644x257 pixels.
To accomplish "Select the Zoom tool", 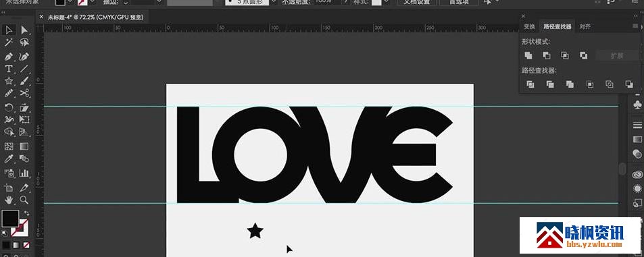I will pos(24,200).
